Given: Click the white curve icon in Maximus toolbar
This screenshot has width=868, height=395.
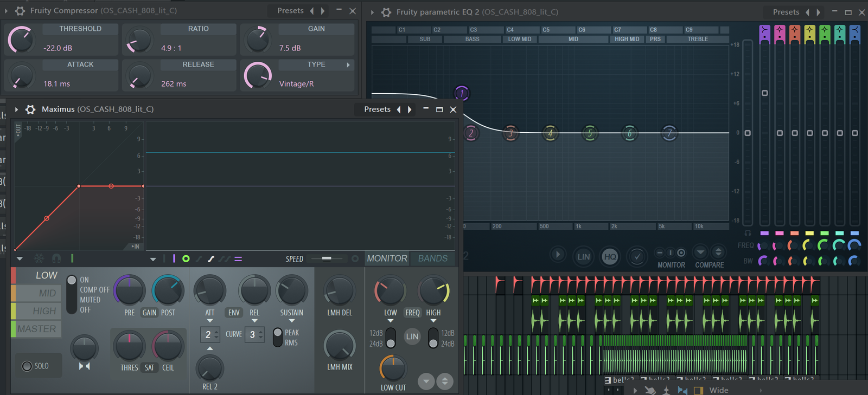Looking at the screenshot, I should tap(211, 259).
